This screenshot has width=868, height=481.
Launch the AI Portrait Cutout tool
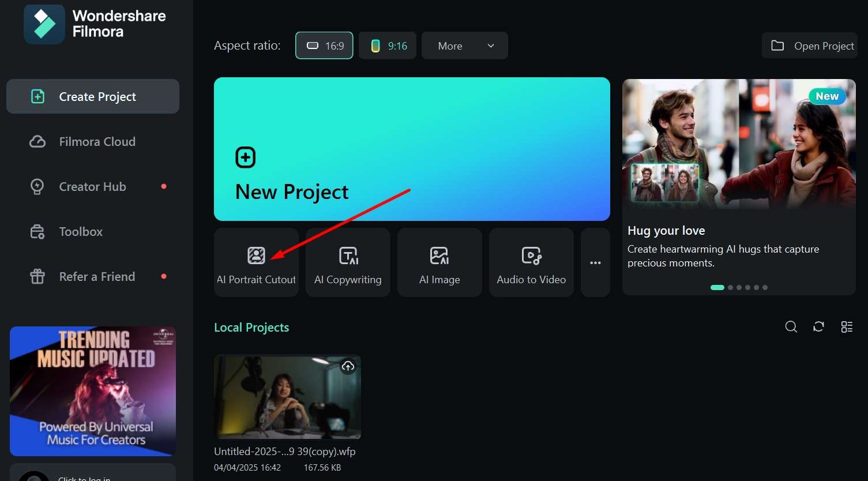pos(256,262)
